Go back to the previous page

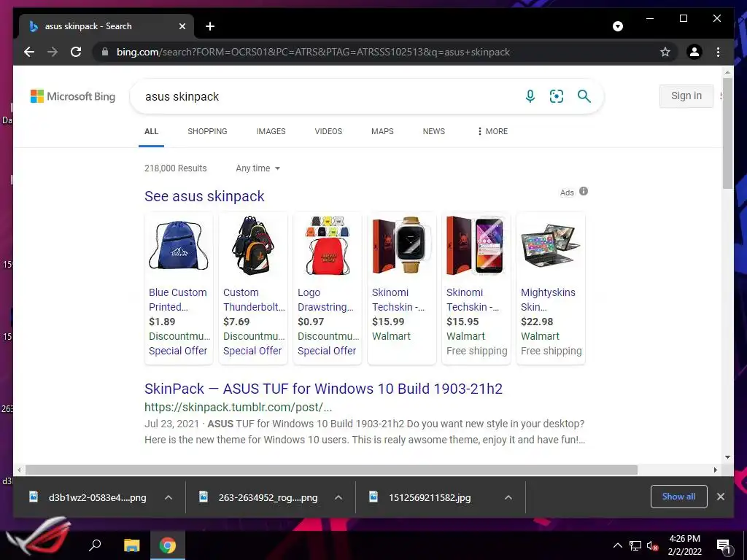tap(29, 52)
